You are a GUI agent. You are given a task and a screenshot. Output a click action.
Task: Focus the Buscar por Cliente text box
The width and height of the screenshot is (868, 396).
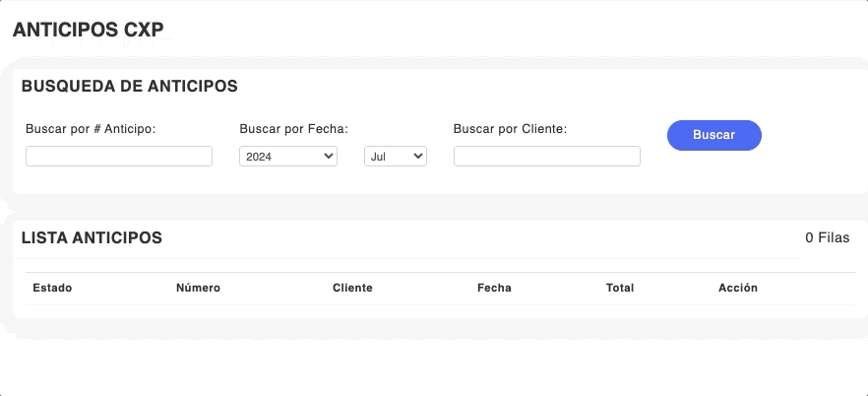[546, 156]
